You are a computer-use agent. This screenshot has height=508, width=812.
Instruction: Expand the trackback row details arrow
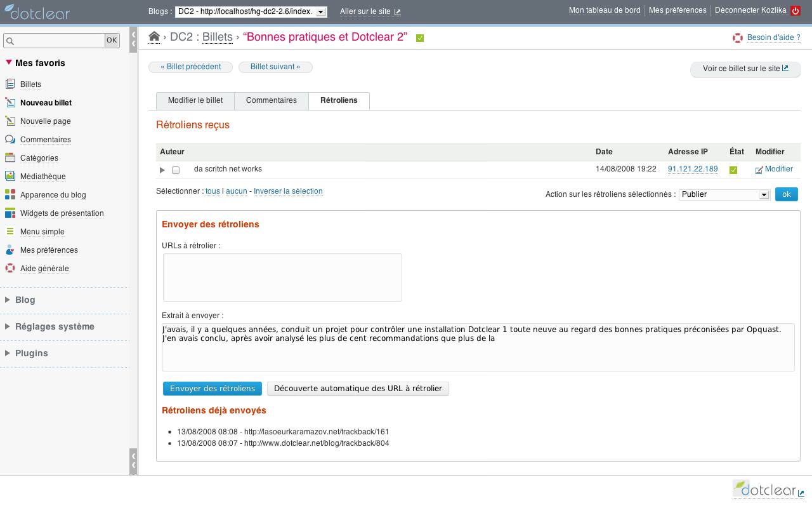[x=162, y=170]
